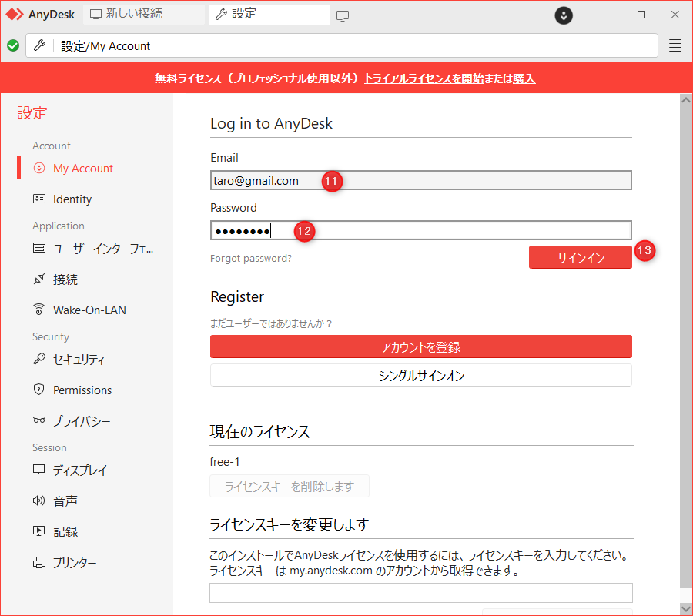Click the ユーザーインターフェース sidebar icon

[39, 248]
